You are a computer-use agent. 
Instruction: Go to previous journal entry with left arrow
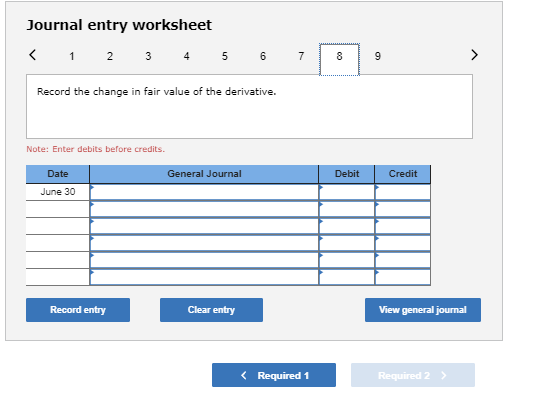(x=32, y=55)
